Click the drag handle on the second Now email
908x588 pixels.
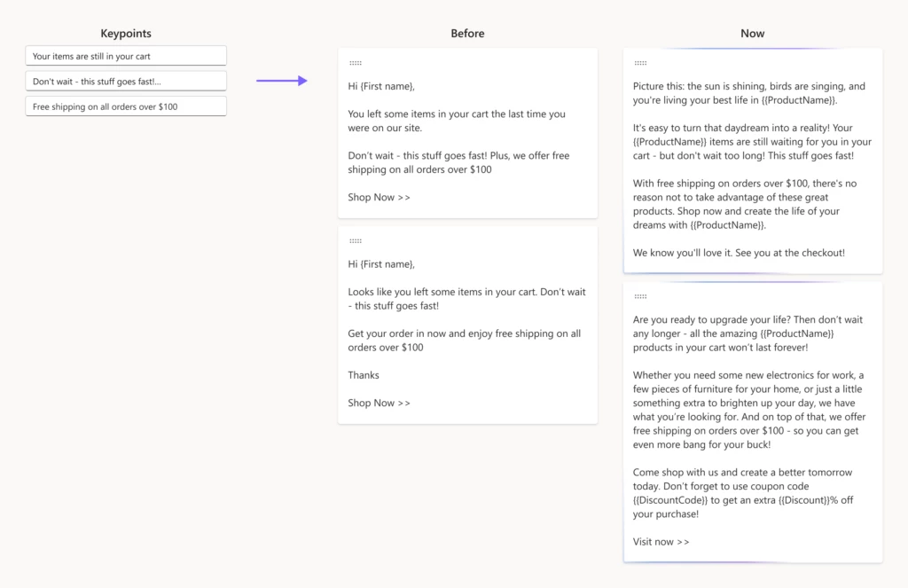(641, 295)
